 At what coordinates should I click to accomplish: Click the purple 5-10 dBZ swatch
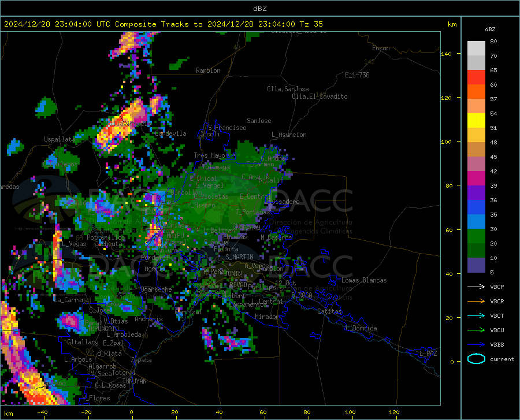[476, 265]
